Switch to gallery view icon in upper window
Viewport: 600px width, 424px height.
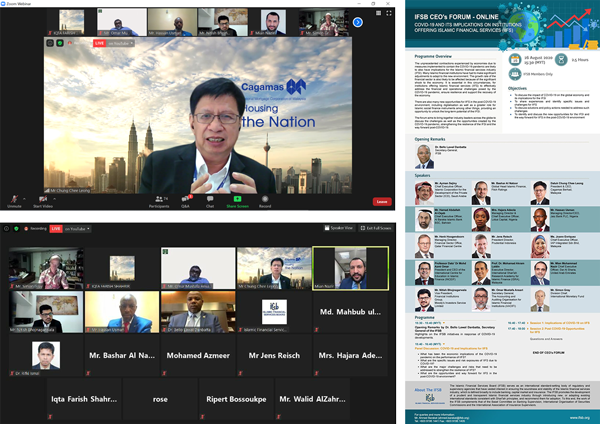coord(378,13)
